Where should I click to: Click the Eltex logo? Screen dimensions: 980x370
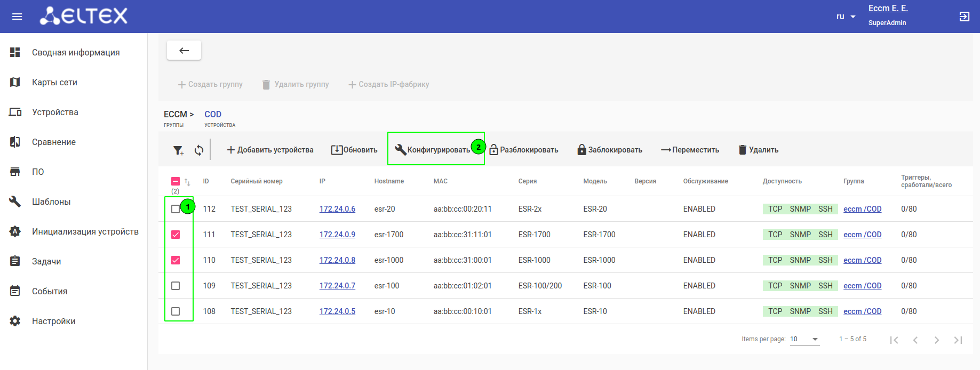pos(84,16)
